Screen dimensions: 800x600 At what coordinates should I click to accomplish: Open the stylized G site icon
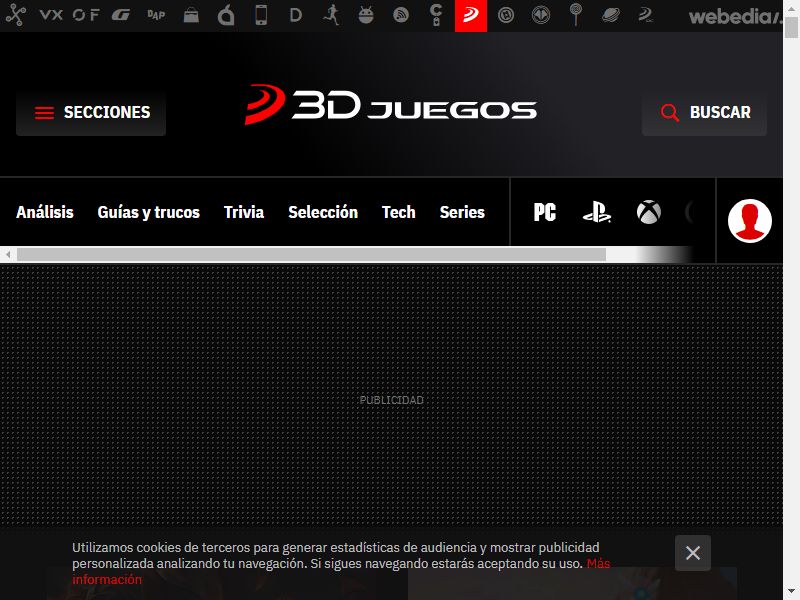(121, 16)
